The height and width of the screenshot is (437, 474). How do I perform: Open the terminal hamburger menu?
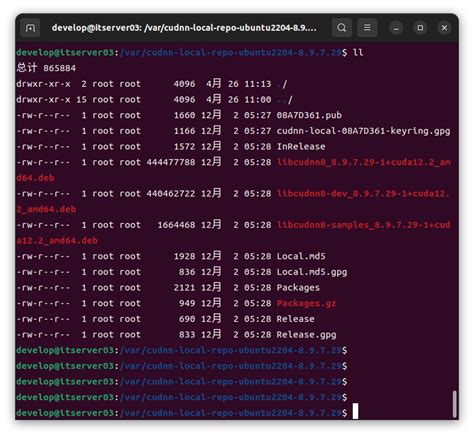pos(367,28)
